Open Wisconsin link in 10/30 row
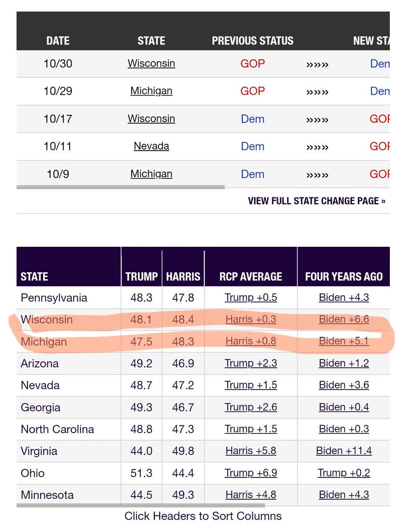Viewport: 406px width, 532px height. (151, 63)
